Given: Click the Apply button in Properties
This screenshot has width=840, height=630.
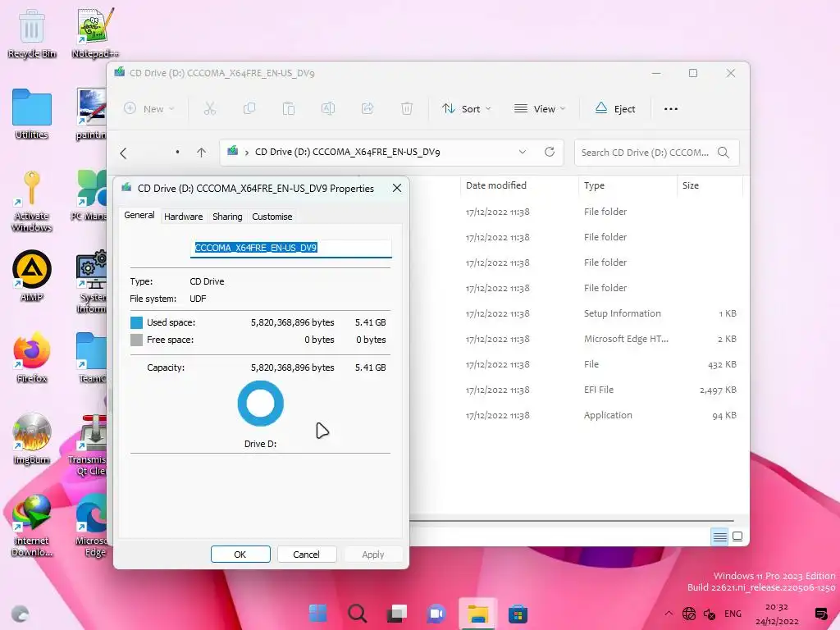Looking at the screenshot, I should coord(373,555).
